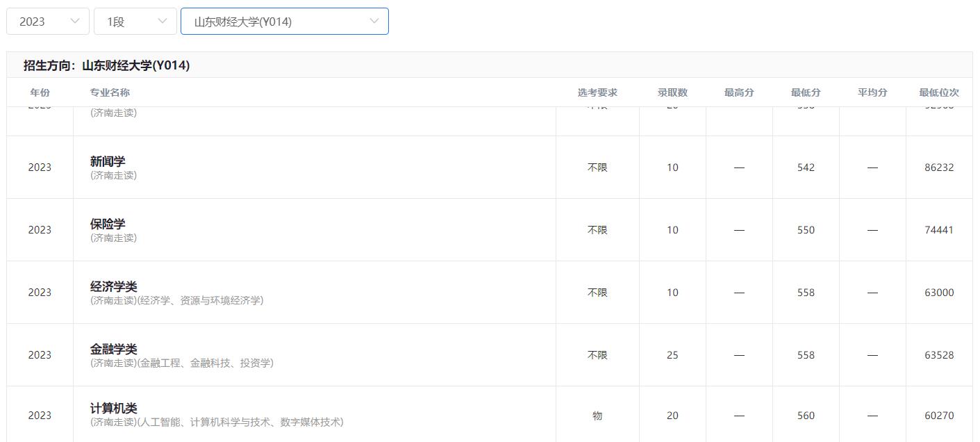
Task: Click the chevron arrow in the school selector
Action: click(x=374, y=21)
